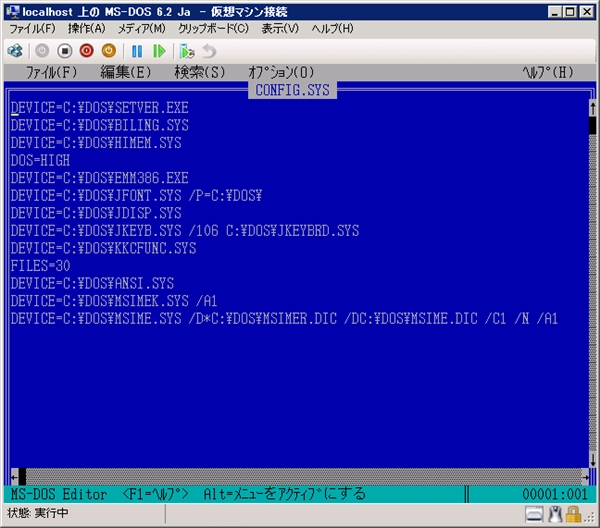The image size is (600, 528).
Task: Click the JFONT.SYS line
Action: click(136, 196)
